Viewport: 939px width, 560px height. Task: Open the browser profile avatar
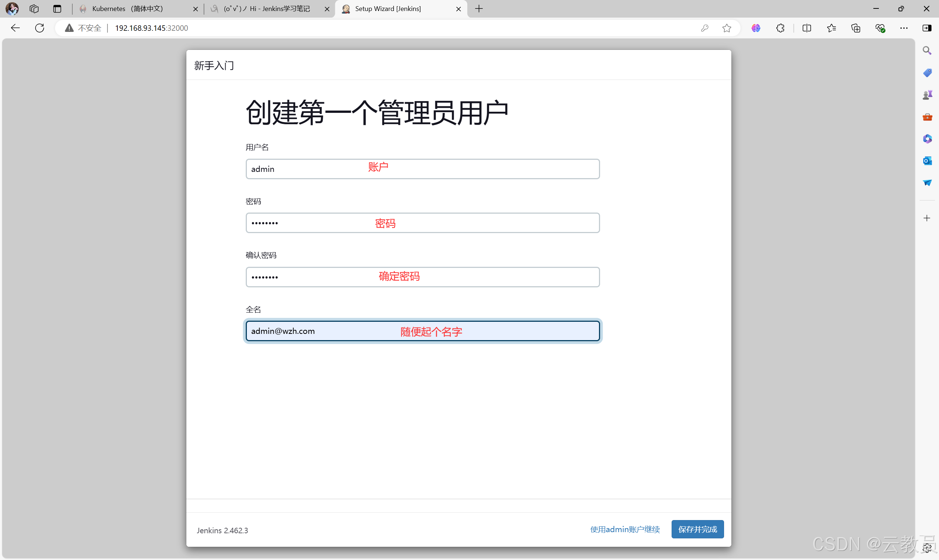[12, 9]
